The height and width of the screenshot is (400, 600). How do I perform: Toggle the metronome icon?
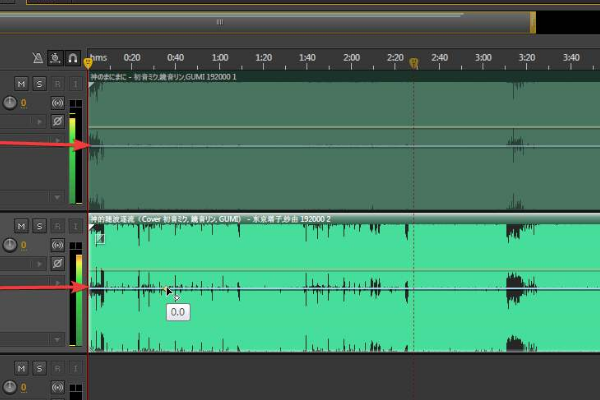click(38, 58)
